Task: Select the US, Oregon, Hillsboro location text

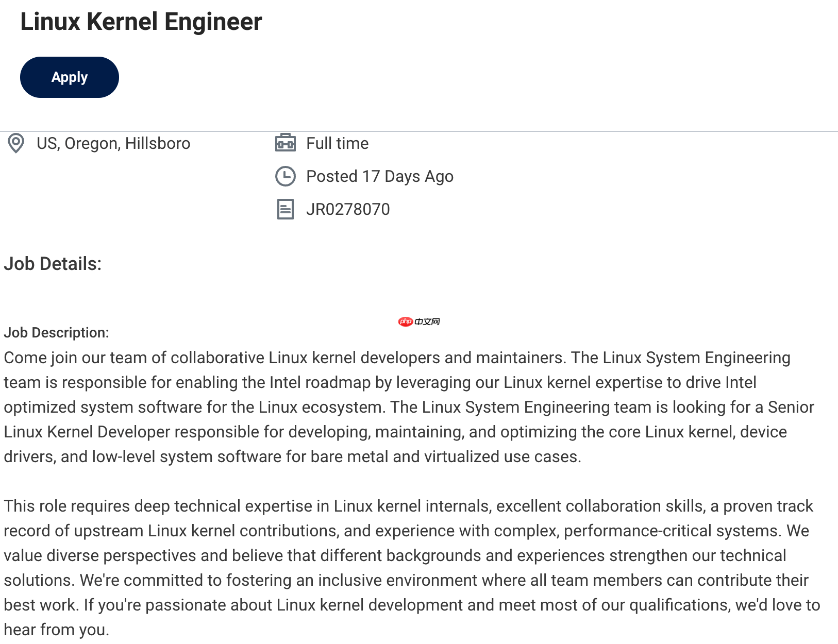Action: click(x=114, y=143)
